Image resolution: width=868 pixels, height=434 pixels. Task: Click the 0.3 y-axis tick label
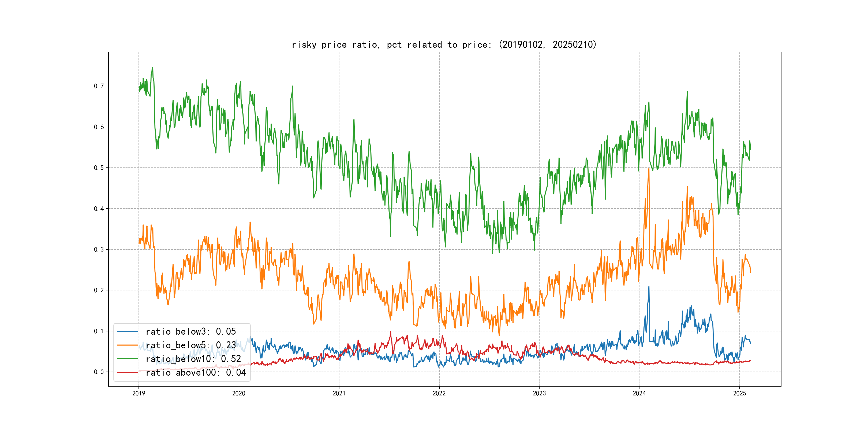pyautogui.click(x=99, y=249)
